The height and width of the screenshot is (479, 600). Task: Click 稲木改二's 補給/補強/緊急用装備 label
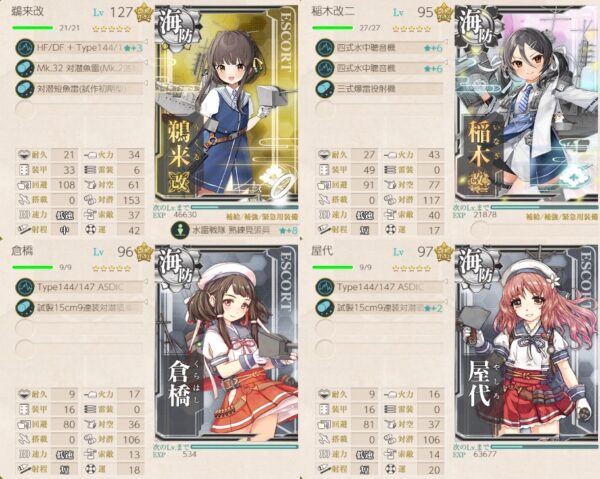coord(562,217)
